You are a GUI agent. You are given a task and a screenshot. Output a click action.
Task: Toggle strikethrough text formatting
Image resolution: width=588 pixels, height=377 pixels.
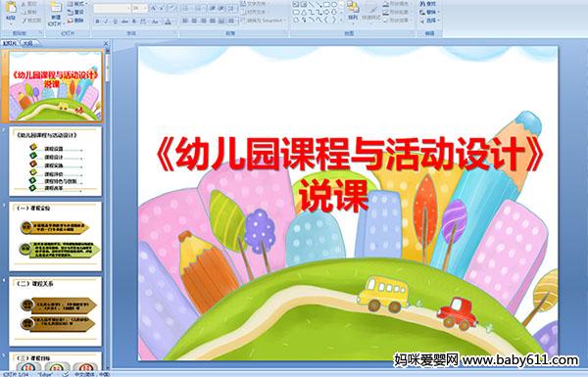[124, 22]
